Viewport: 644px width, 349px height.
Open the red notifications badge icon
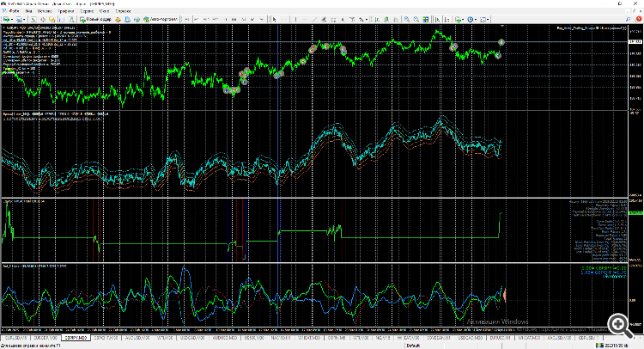point(639,19)
